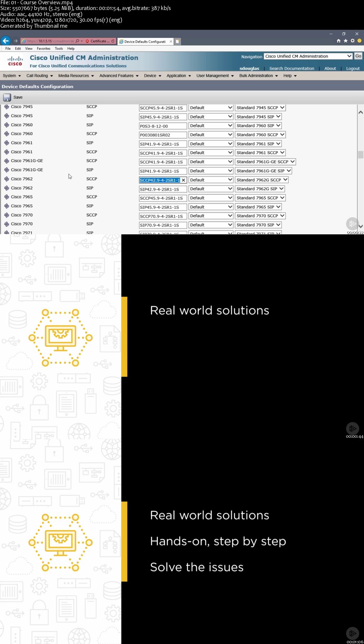Click device icon for Cisco 7961 SIP
Screen dimensions: 364x644
pyautogui.click(x=6, y=143)
